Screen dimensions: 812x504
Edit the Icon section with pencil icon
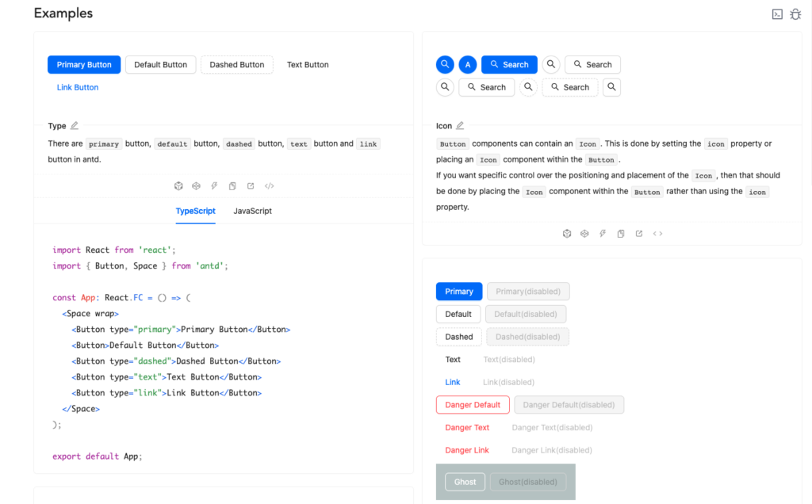pyautogui.click(x=460, y=125)
